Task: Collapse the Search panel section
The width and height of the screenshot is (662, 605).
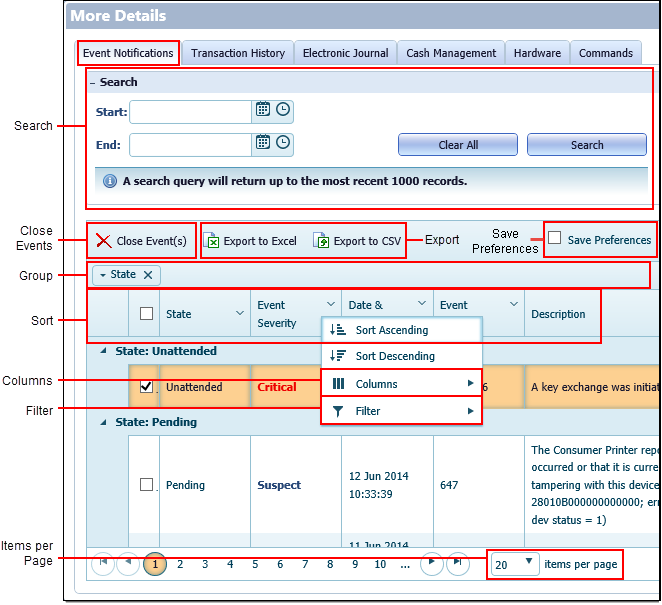Action: [x=92, y=83]
